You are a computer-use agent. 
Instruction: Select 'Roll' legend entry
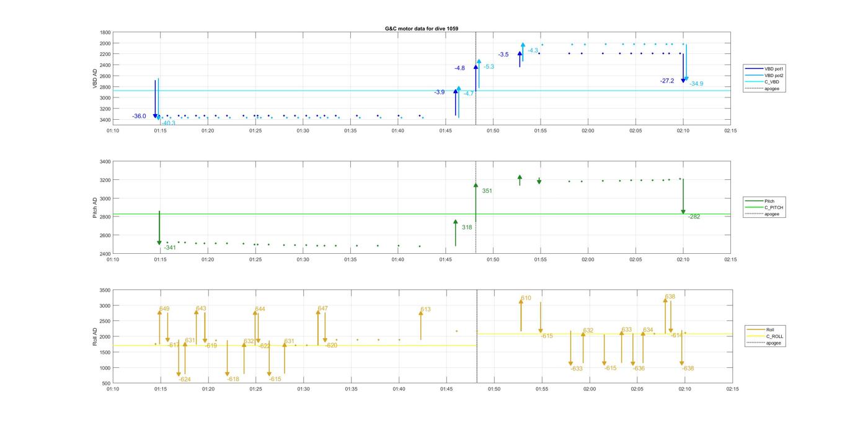(x=770, y=329)
